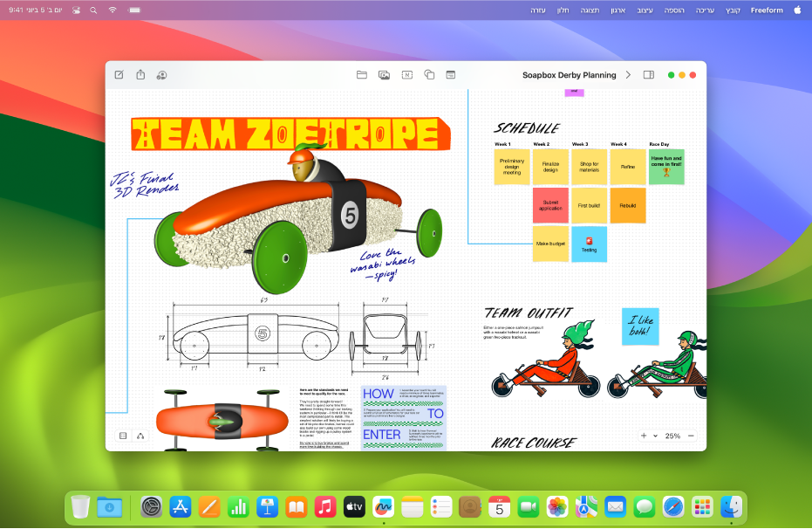The width and height of the screenshot is (812, 529).
Task: Select the HOW TO ENTER graphic
Action: 404,417
